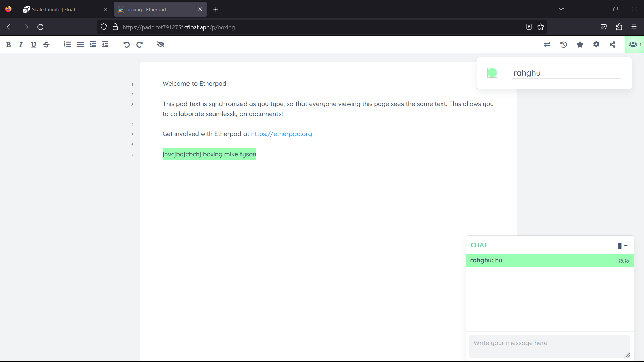The height and width of the screenshot is (362, 644).
Task: Open Pocket save icon
Action: (604, 27)
